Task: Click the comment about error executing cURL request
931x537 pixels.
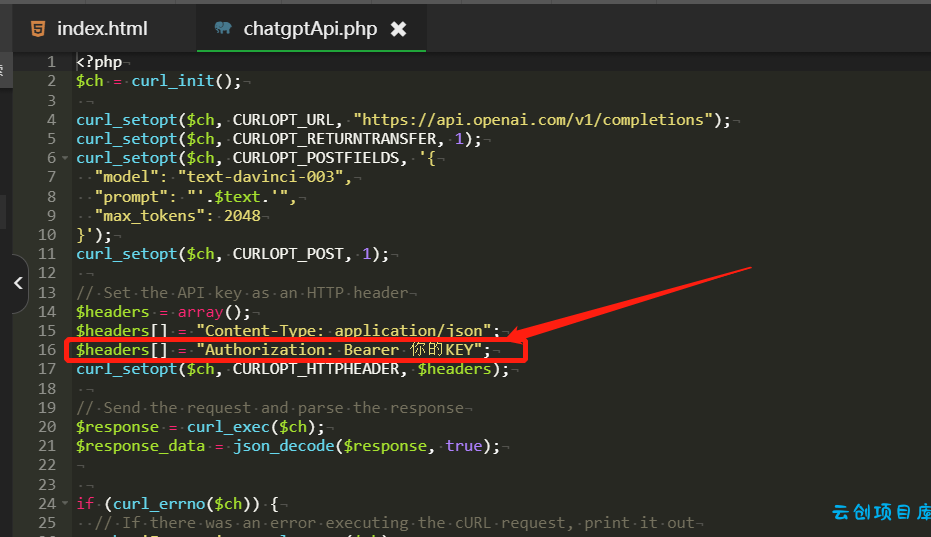Action: tap(395, 523)
